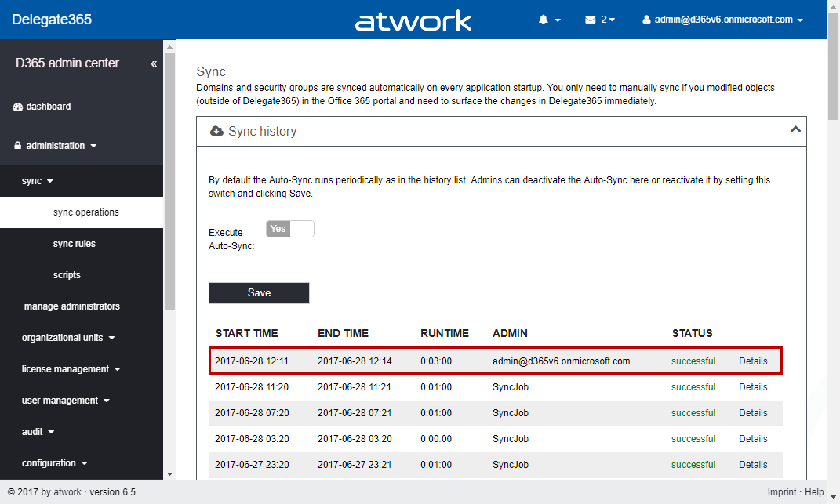Click the Sync history cloud icon
This screenshot has height=504, width=840.
216,131
